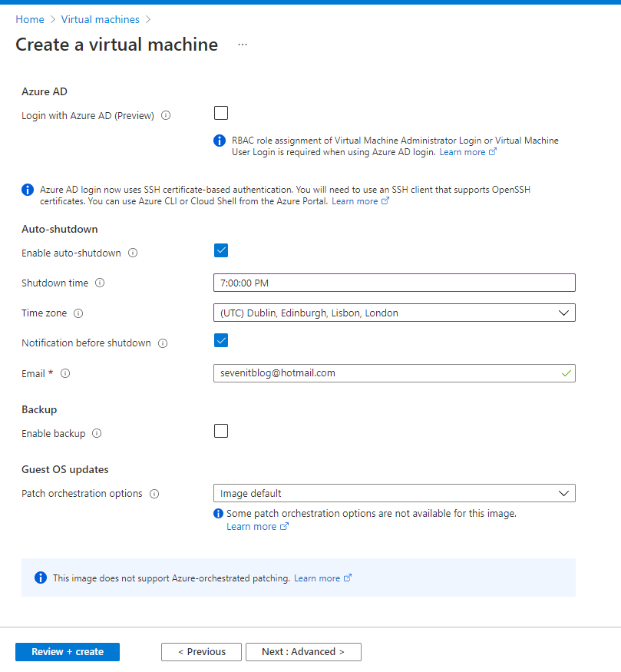Click info icon beside Enable auto-shutdown
Viewport: 621px width, 672px height.
click(133, 253)
